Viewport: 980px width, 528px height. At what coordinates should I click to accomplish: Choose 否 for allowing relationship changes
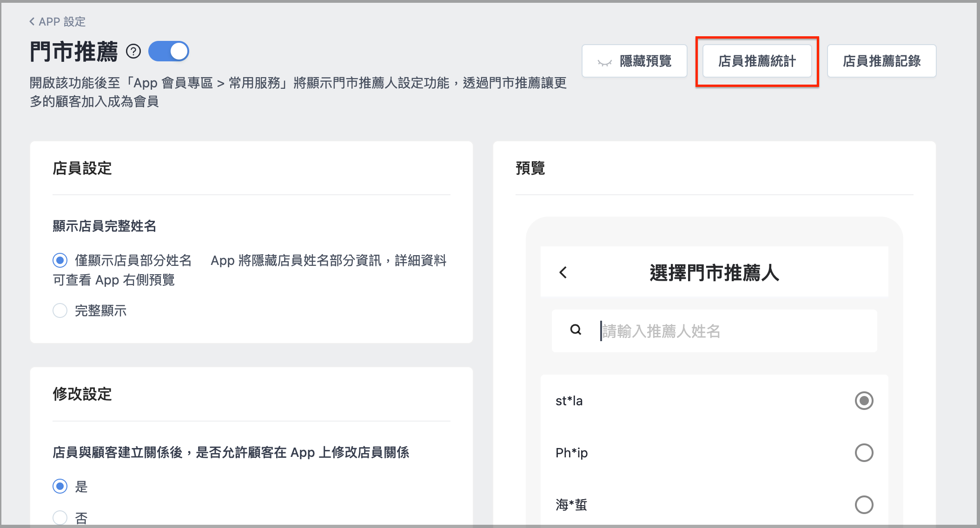coord(60,518)
